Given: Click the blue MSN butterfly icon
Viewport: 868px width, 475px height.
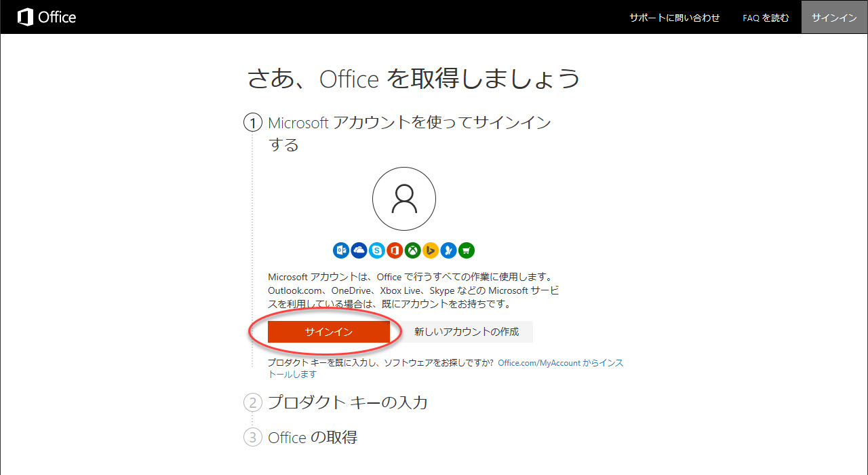Looking at the screenshot, I should click(448, 250).
